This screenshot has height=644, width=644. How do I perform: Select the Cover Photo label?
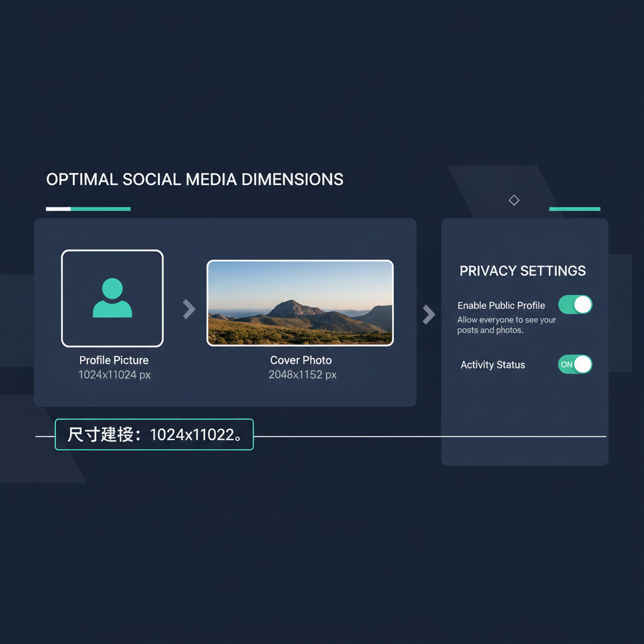coord(301,360)
